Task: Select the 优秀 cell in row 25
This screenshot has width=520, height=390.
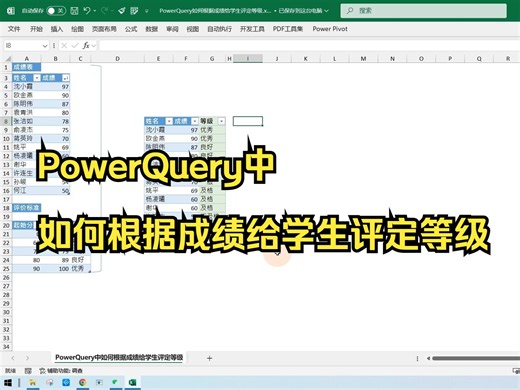Action: 80,269
